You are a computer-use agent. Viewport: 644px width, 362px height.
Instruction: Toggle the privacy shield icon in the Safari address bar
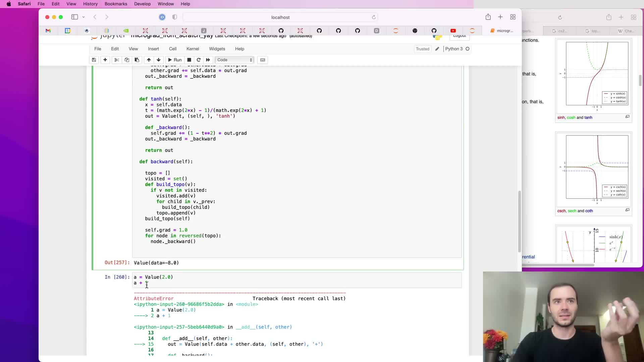(x=174, y=17)
